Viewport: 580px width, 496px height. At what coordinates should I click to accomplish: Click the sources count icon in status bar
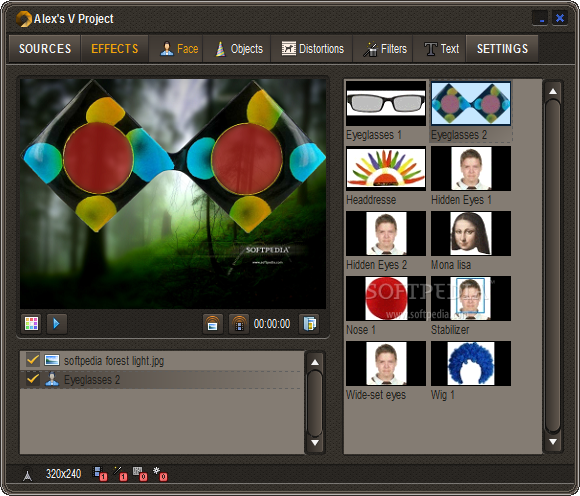[100, 474]
